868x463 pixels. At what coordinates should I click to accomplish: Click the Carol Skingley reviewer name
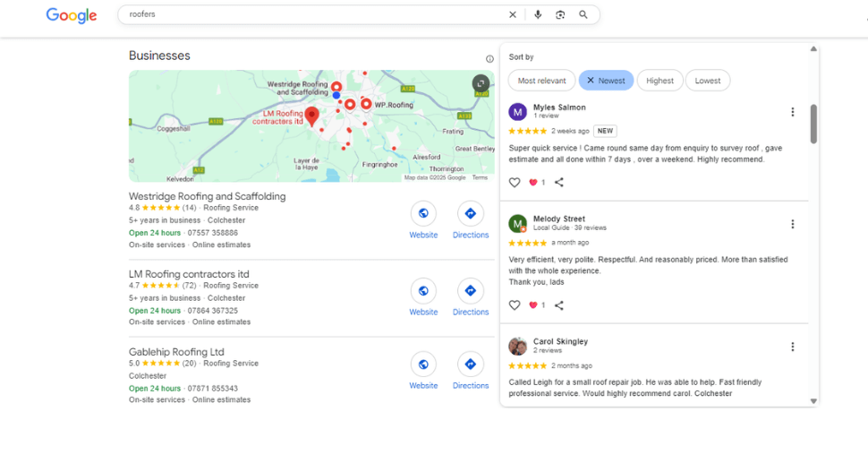point(560,342)
